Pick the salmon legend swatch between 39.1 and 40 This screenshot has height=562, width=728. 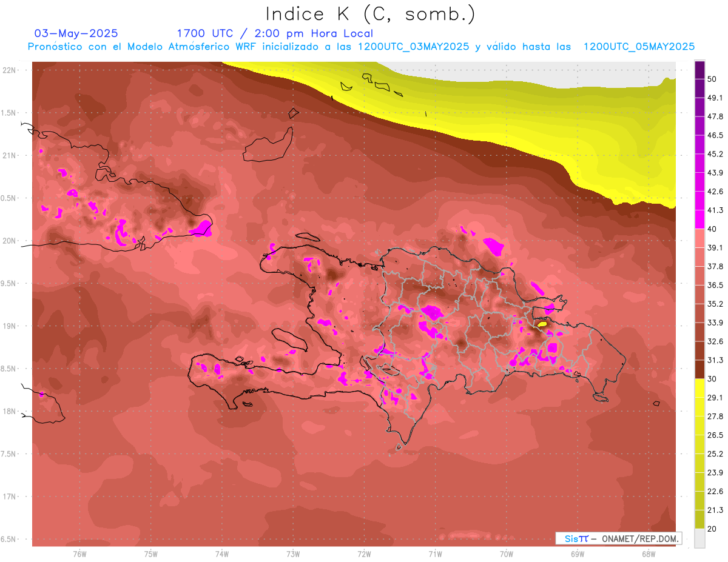point(699,239)
